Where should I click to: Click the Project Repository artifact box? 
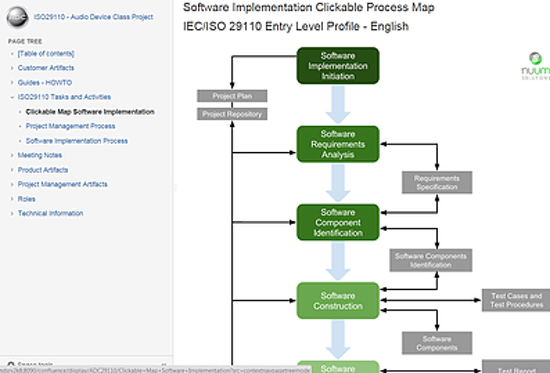click(x=232, y=114)
